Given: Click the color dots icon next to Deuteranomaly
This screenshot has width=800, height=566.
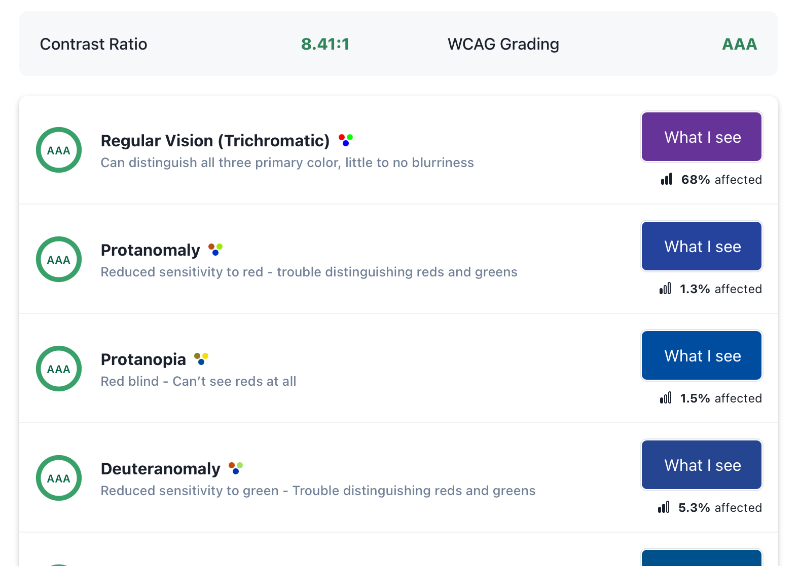Looking at the screenshot, I should (x=236, y=468).
